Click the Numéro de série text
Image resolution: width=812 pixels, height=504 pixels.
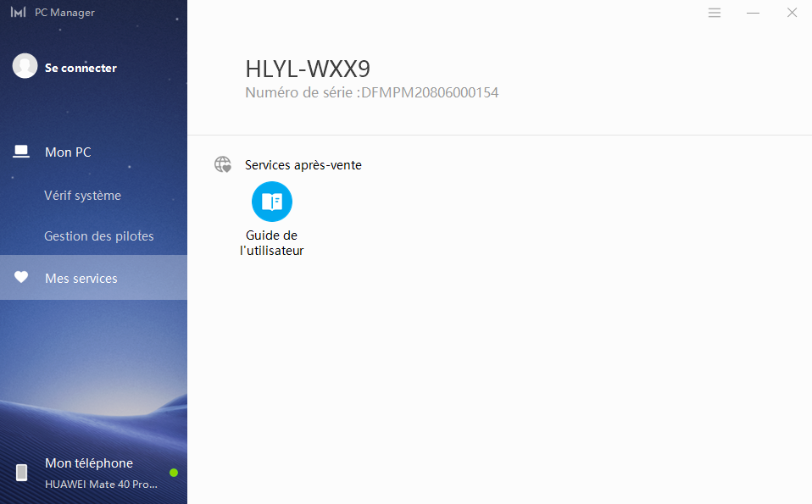pyautogui.click(x=371, y=93)
